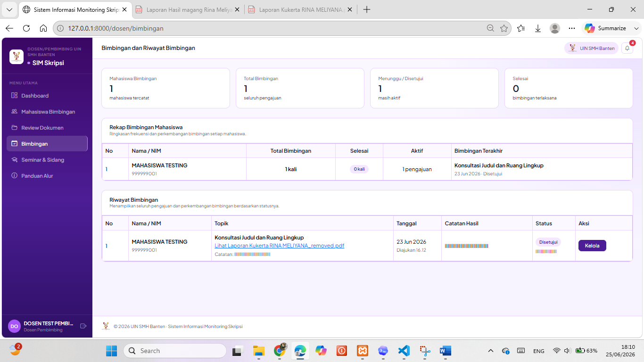Viewport: 644px width, 362px height.
Task: Switch to Laporan Kukerta RINA MELIYANA tab
Action: (x=300, y=9)
